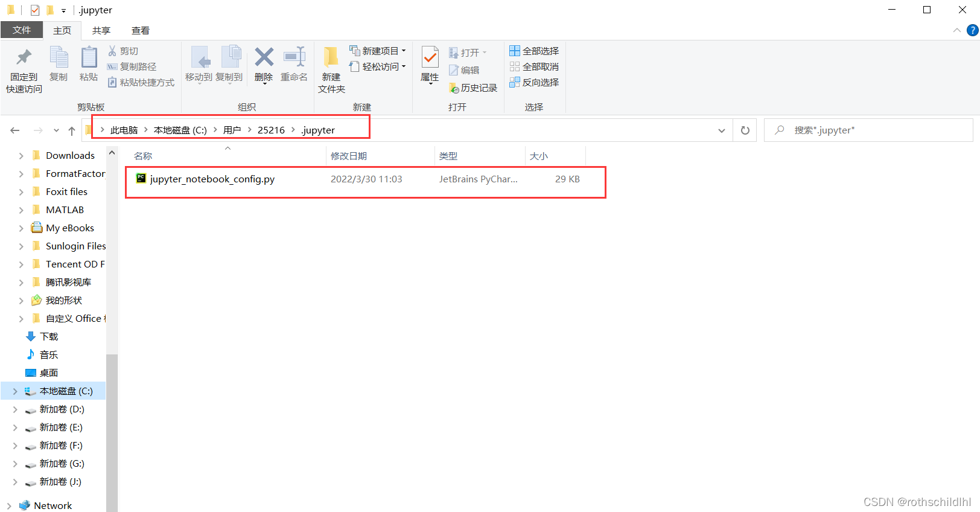Click the Forward navigation arrow

pos(38,130)
